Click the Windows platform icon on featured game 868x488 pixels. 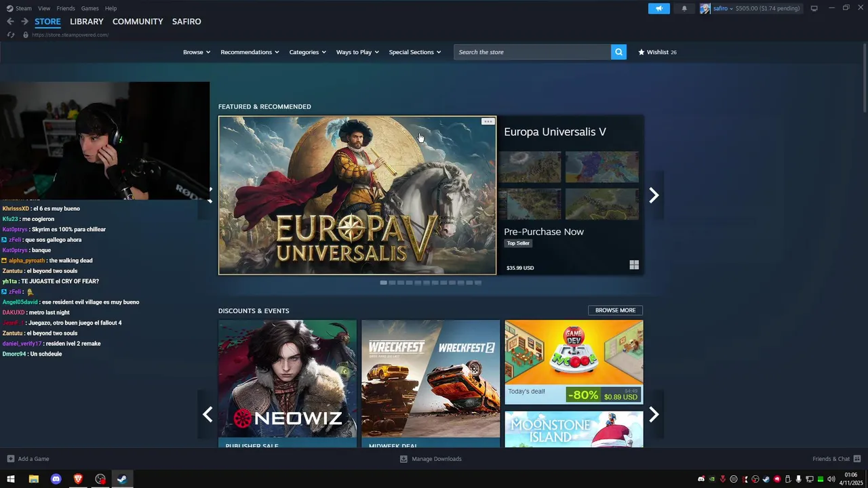(634, 265)
